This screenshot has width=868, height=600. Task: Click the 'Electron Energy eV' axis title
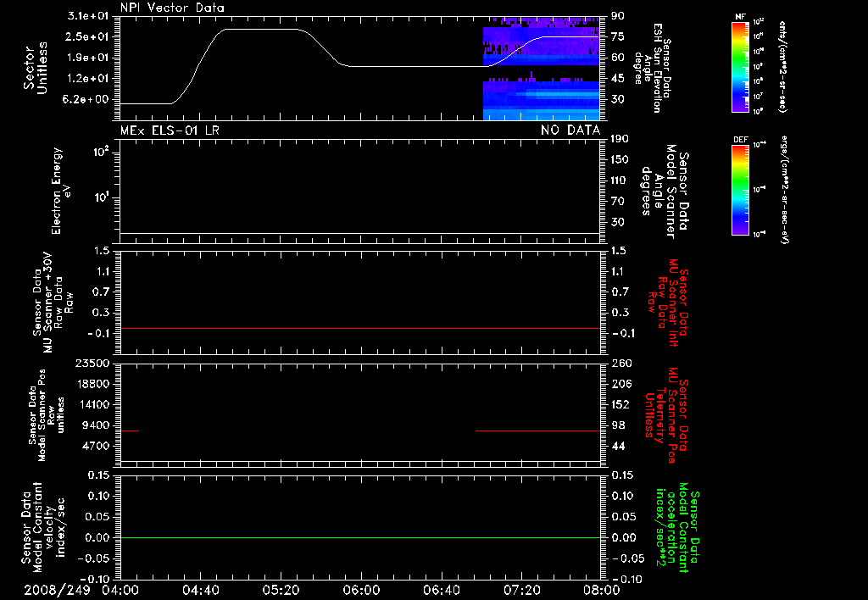tap(61, 191)
